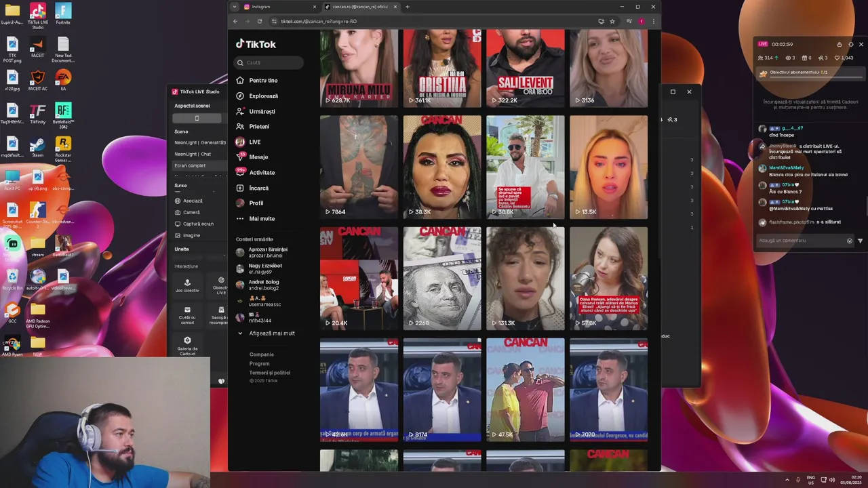Open Mesaje inbox
Viewport: 868px width, 488px height.
point(252,157)
